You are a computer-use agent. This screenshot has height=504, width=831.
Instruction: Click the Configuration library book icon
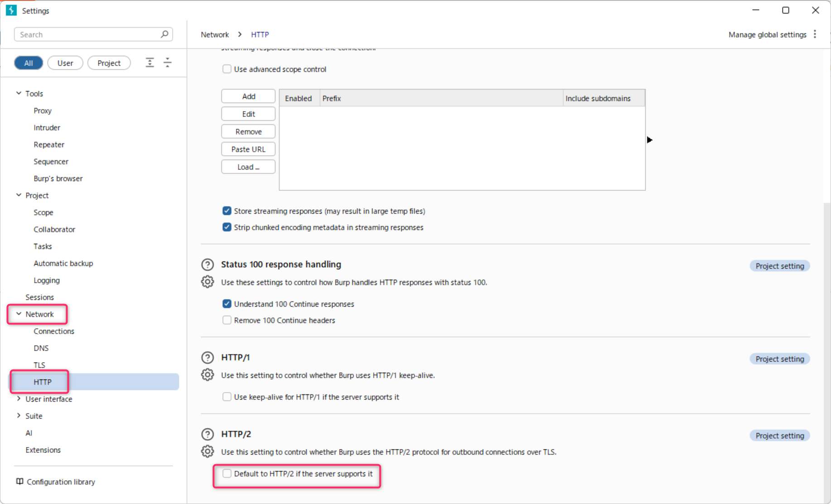[x=19, y=481]
